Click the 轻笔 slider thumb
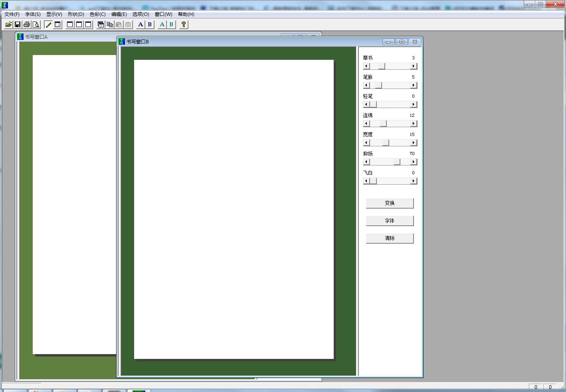 click(373, 104)
